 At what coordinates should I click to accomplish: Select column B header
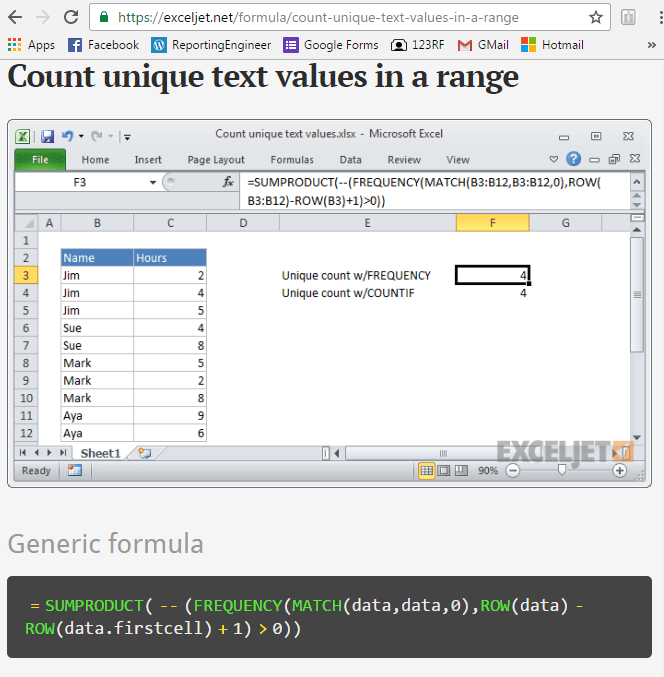[97, 223]
